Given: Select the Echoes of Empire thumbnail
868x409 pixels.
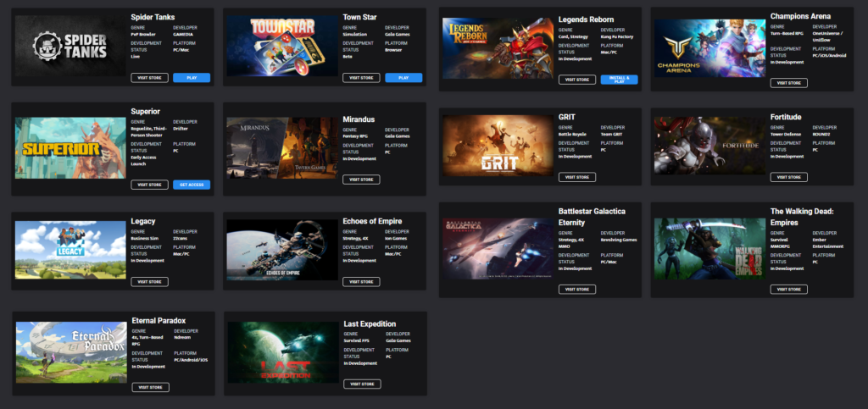Looking at the screenshot, I should coord(282,250).
